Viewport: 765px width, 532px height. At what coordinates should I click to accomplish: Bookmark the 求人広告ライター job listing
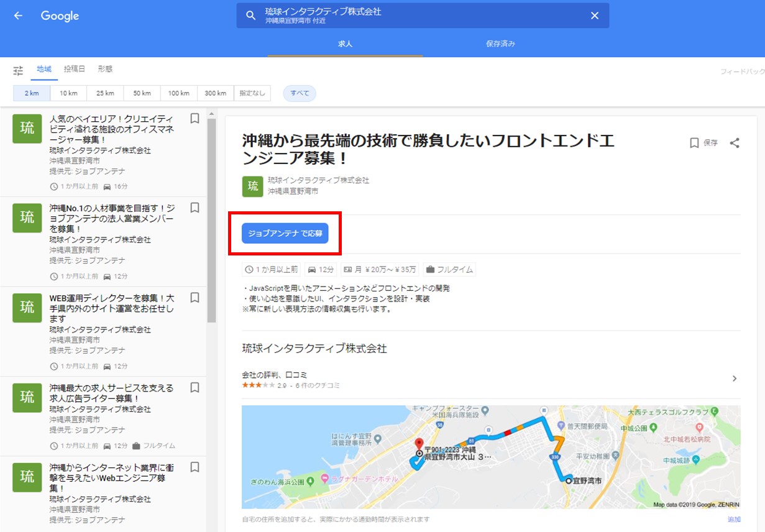(x=195, y=388)
